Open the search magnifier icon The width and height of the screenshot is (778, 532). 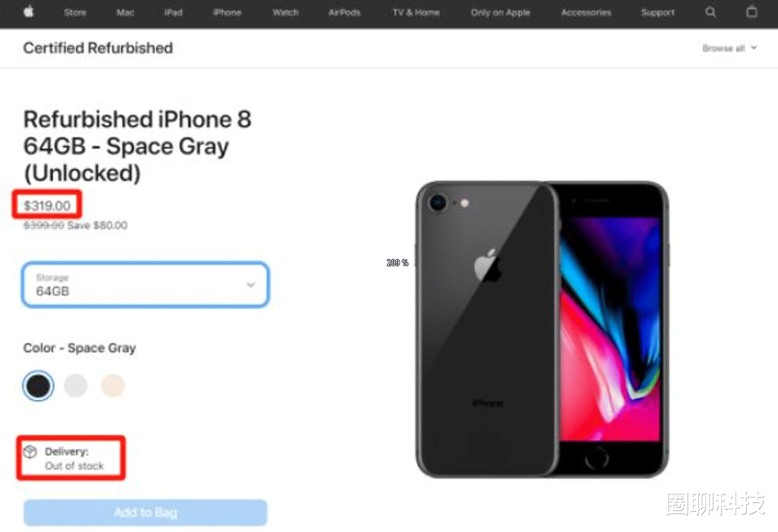(710, 12)
